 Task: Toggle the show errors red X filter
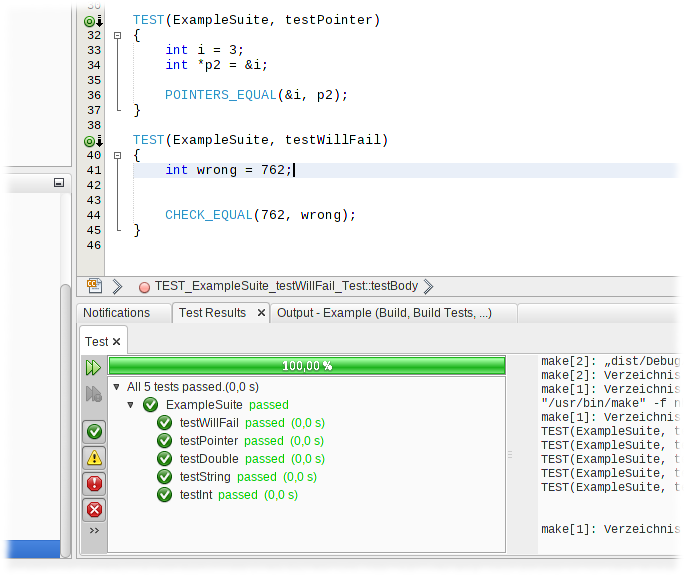(94, 509)
